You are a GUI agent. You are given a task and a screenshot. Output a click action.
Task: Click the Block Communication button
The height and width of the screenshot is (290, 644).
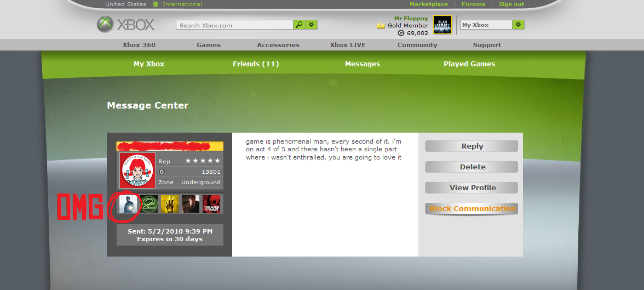click(472, 208)
